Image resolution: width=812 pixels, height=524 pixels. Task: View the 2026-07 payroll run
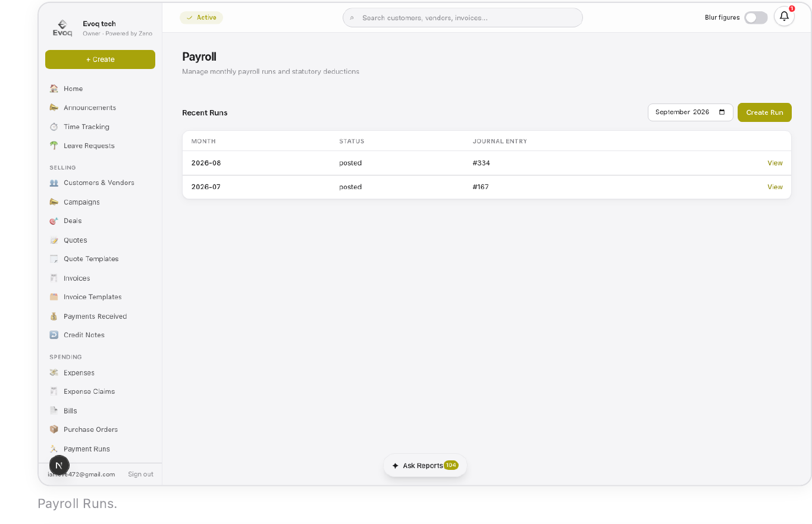[x=775, y=187]
